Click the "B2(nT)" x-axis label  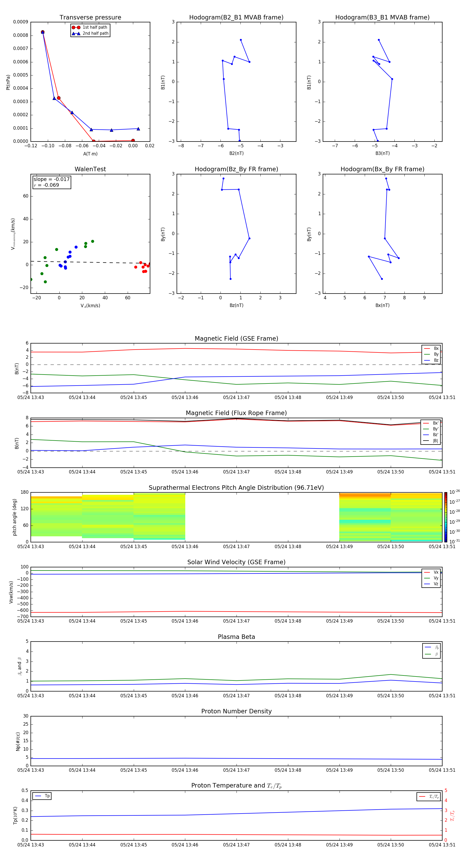pos(236,153)
